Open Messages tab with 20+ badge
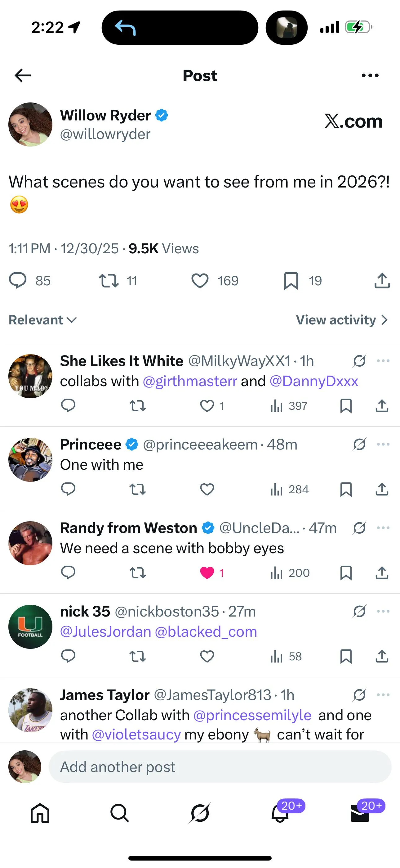Screen dimensions: 400x868 360,813
